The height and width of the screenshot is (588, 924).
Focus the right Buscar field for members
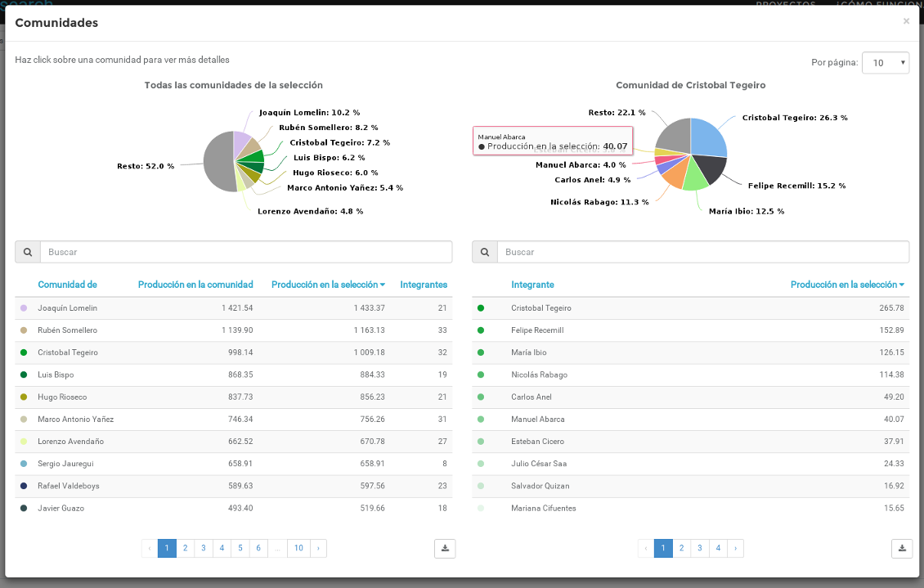coord(702,252)
